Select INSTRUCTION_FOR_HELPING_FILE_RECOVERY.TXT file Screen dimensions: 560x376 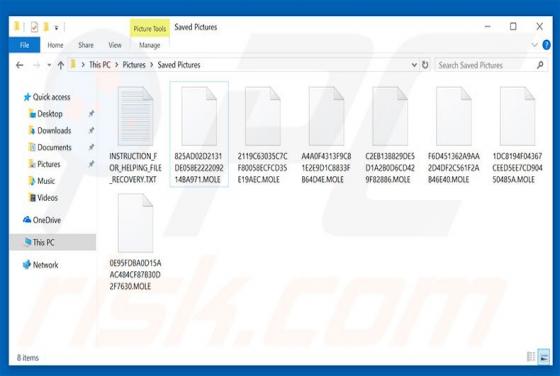tap(135, 136)
